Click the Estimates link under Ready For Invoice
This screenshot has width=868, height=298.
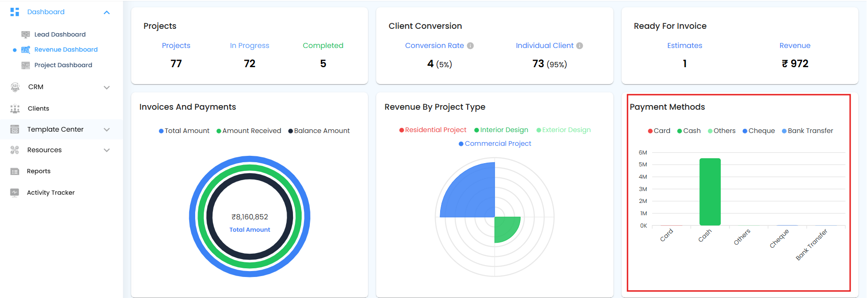tap(684, 46)
